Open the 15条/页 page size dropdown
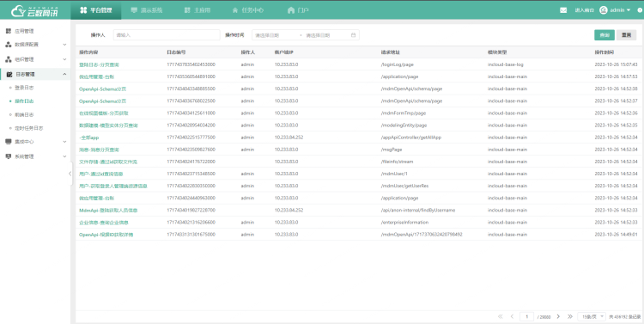Image resolution: width=644 pixels, height=324 pixels. pyautogui.click(x=592, y=316)
